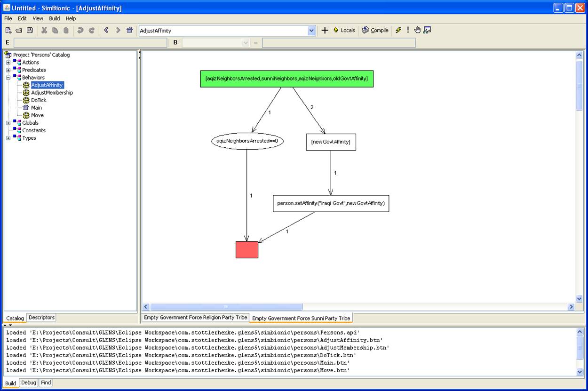
Task: Collapse the Behaviors tree node
Action: (x=8, y=78)
